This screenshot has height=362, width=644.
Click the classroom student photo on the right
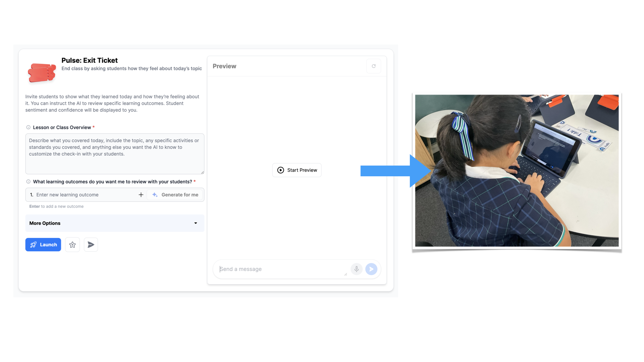[x=517, y=171]
